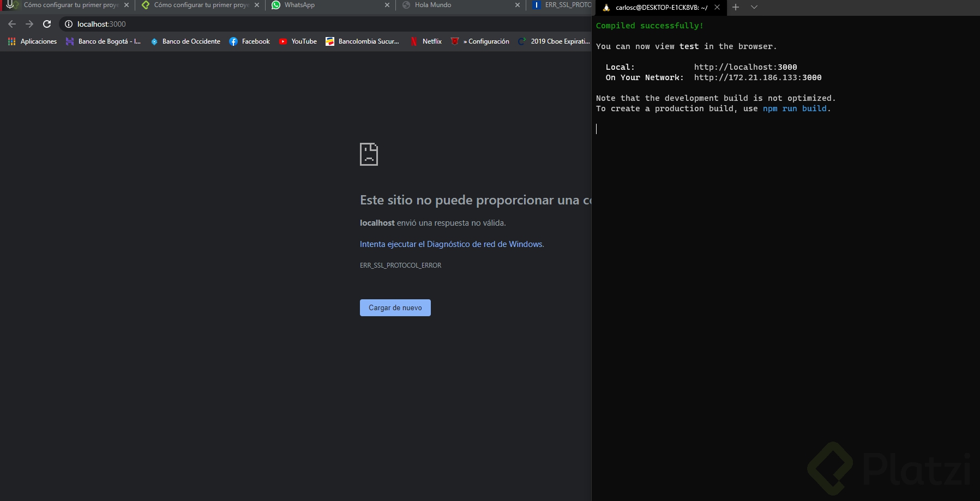Expand the terminal profiles dropdown chevron
Screen dimensions: 980x501
(754, 7)
